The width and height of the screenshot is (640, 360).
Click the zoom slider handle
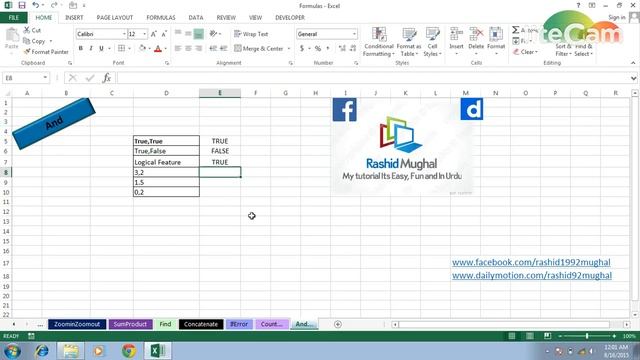(587, 336)
